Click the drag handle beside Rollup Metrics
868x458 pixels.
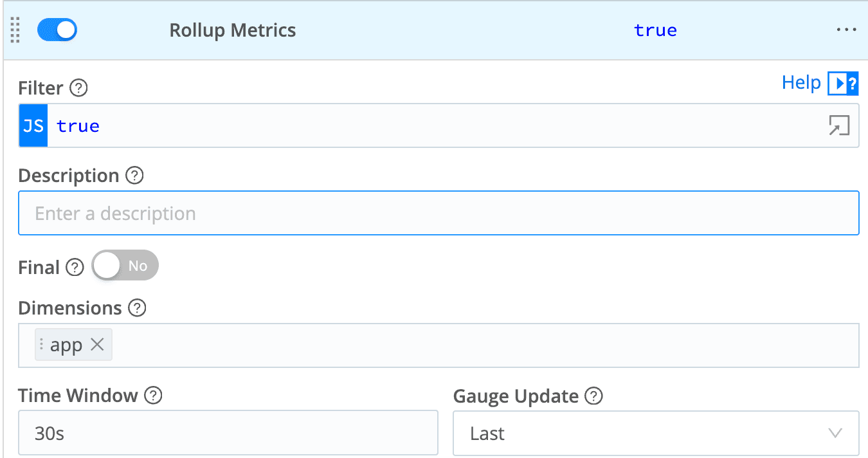[15, 30]
